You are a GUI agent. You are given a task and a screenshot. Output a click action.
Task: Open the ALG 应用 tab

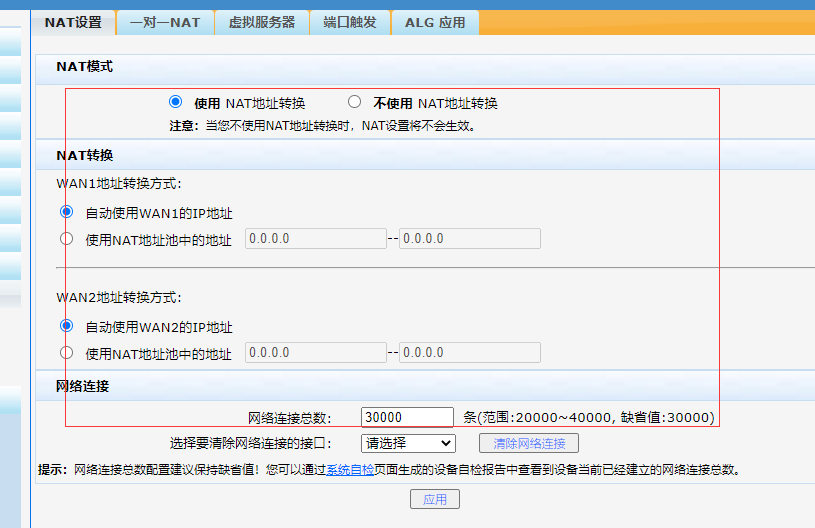click(x=435, y=23)
